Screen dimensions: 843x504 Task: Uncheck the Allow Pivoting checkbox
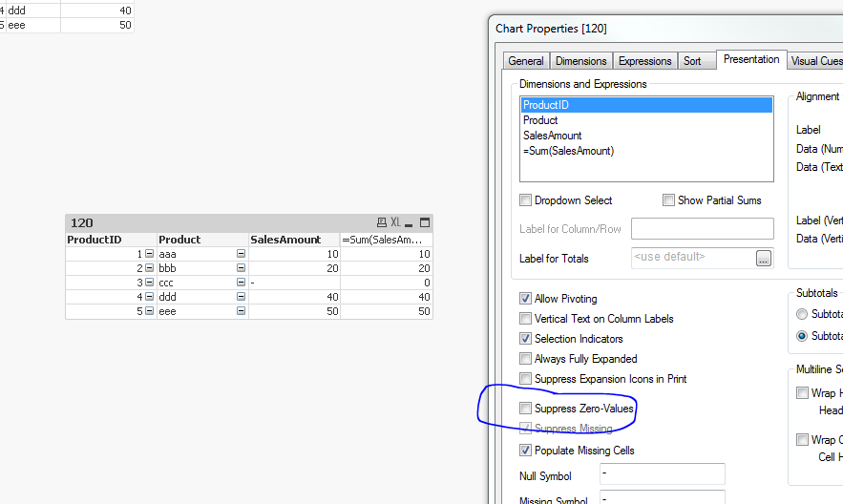click(526, 299)
